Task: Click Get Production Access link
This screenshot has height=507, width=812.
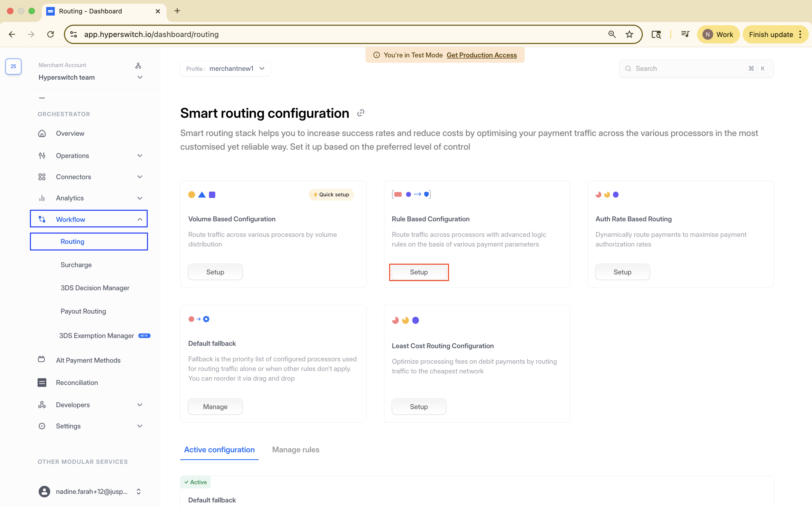Action: (x=481, y=55)
